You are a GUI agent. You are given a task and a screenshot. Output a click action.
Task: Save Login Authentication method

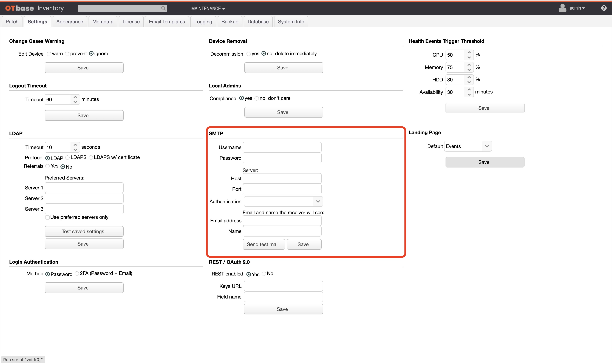pos(84,288)
